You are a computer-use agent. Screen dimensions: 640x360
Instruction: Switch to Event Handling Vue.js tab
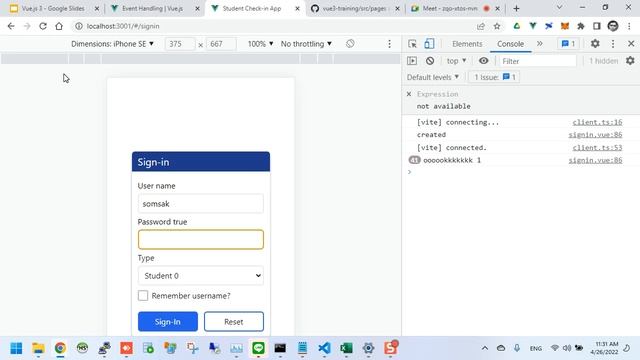click(x=153, y=9)
